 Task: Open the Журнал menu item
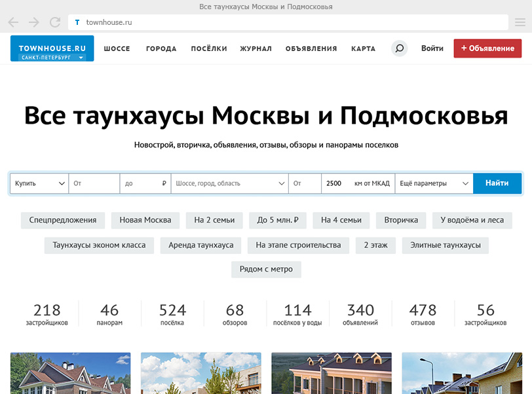pos(256,48)
